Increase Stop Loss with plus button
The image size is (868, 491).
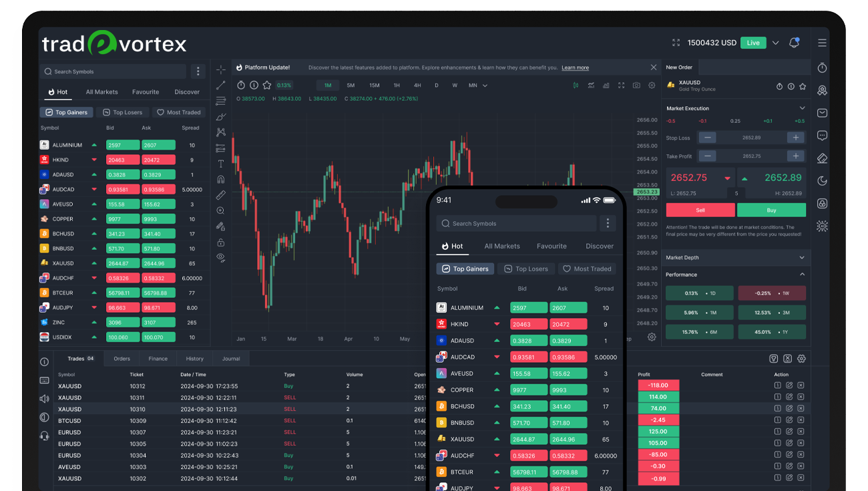[x=795, y=138]
